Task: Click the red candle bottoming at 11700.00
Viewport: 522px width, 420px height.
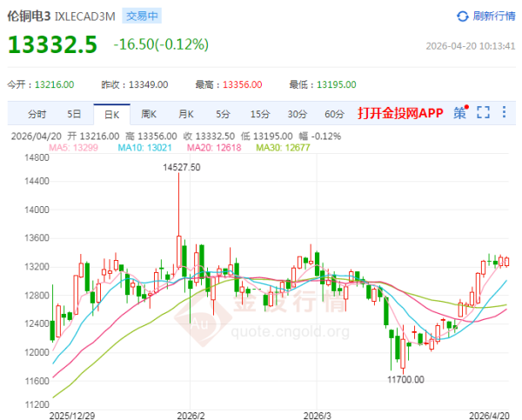Action: point(403,350)
